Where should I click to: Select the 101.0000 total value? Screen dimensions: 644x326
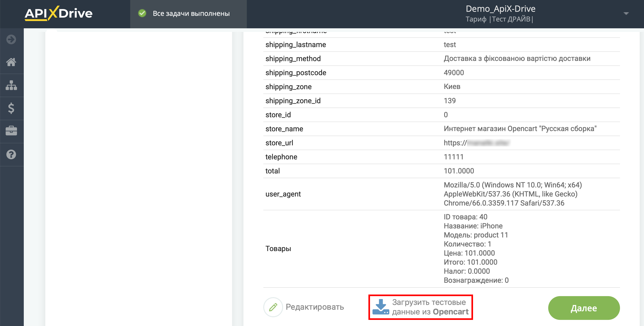pos(459,171)
